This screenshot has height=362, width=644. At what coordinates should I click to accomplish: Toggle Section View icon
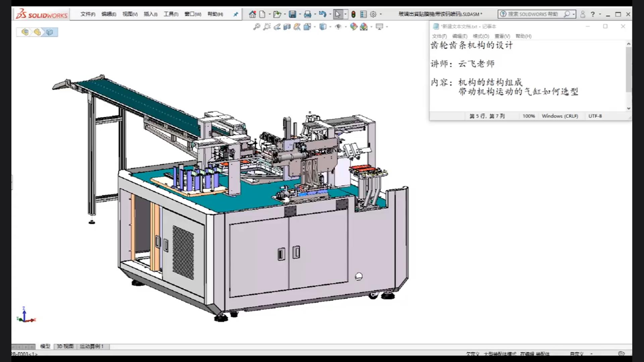point(287,26)
